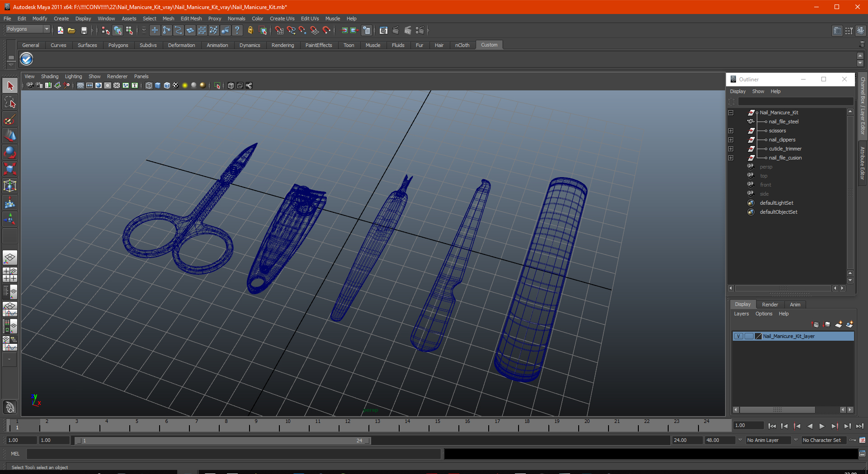Select the arrow Select tool in toolbox

point(10,85)
